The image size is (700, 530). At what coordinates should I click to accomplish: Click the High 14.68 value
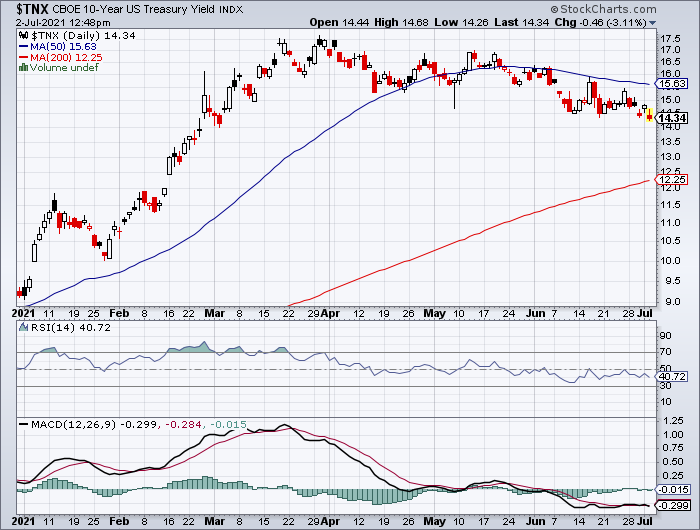(401, 22)
